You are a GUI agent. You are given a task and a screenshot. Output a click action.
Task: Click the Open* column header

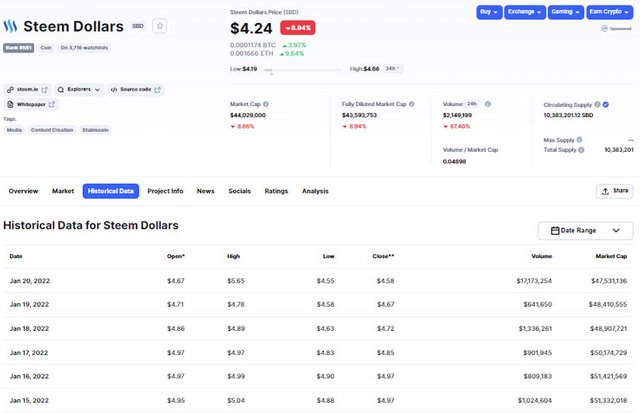pos(176,256)
